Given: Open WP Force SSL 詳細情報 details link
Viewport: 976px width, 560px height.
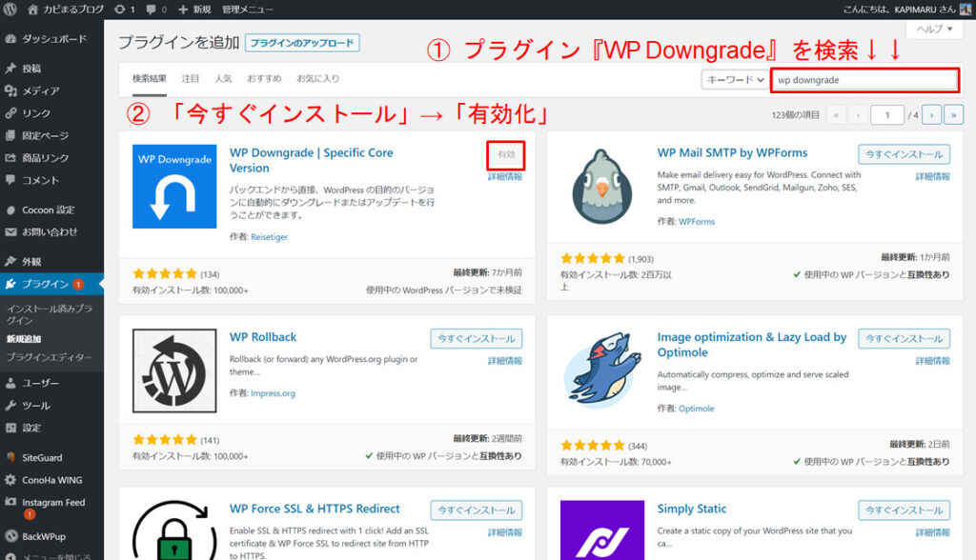Looking at the screenshot, I should pos(505,532).
